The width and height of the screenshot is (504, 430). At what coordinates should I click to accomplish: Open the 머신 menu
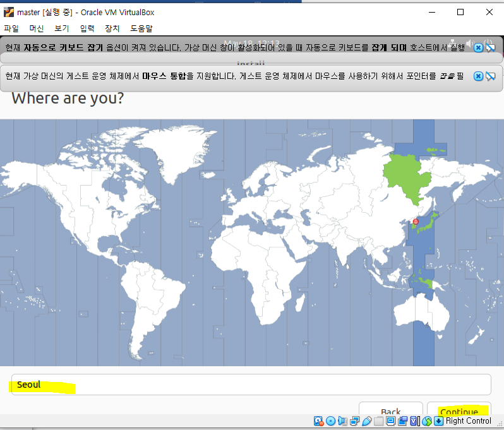[x=37, y=28]
